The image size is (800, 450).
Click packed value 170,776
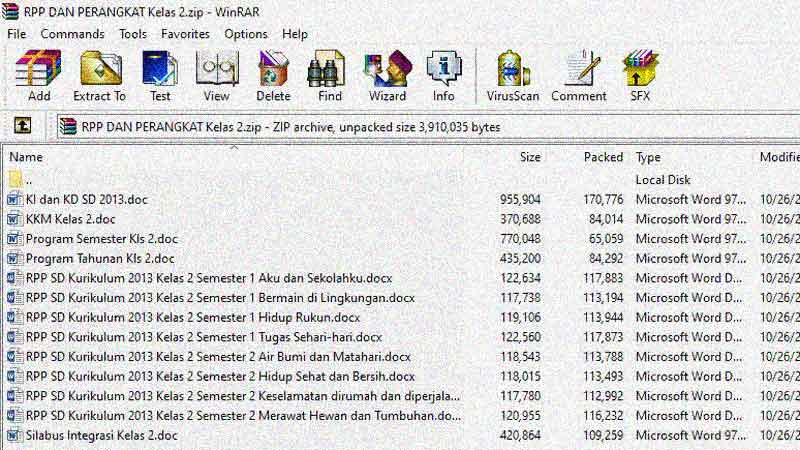(603, 199)
